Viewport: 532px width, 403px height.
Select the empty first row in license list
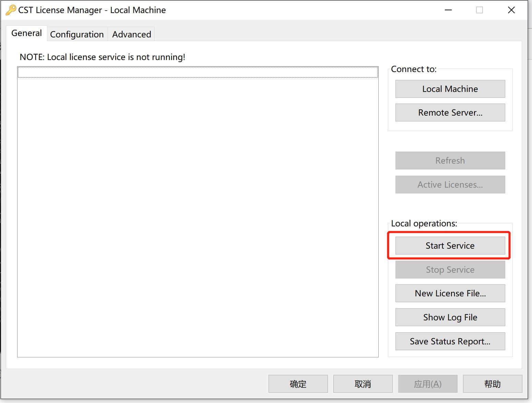point(198,72)
